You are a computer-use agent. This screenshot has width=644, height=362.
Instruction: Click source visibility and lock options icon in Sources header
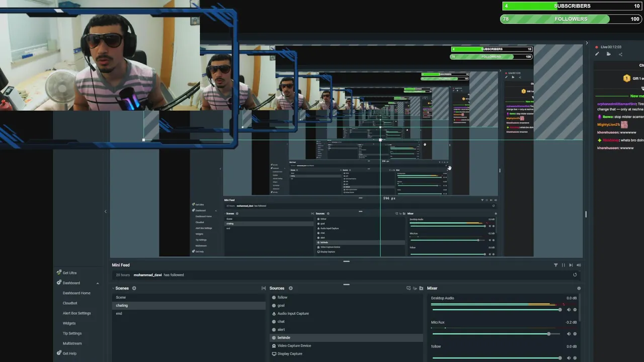pyautogui.click(x=415, y=289)
